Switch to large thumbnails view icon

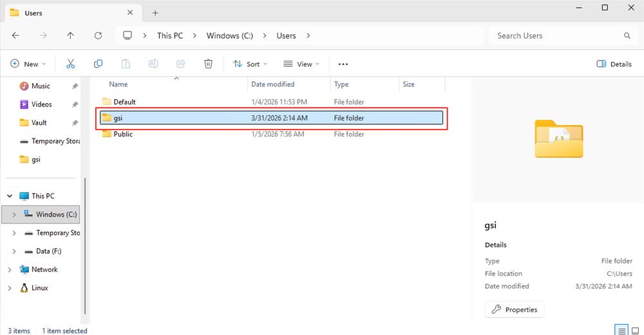point(635,330)
